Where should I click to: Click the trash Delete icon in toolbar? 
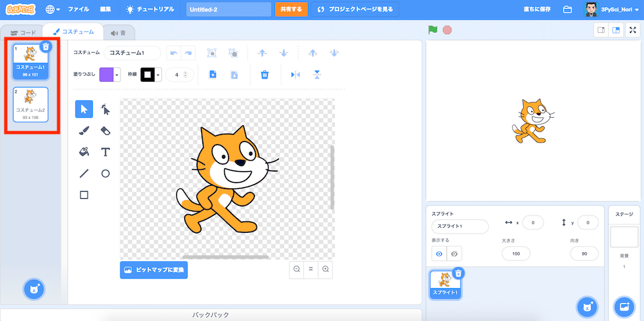pos(265,75)
